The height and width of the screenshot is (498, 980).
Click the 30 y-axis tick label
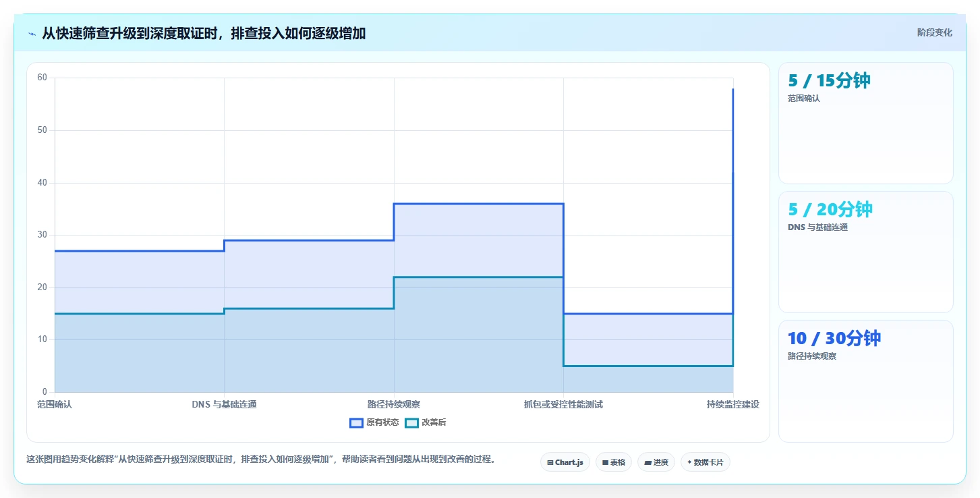[42, 235]
